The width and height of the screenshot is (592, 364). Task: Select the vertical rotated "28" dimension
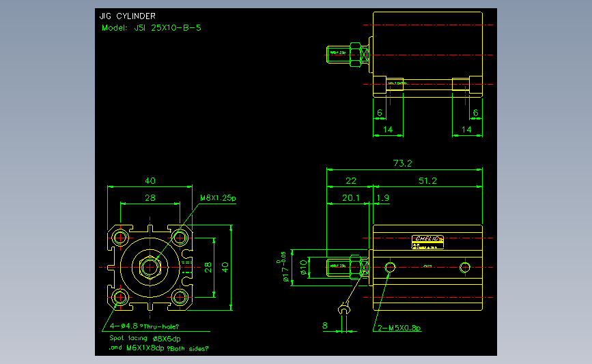pos(208,267)
